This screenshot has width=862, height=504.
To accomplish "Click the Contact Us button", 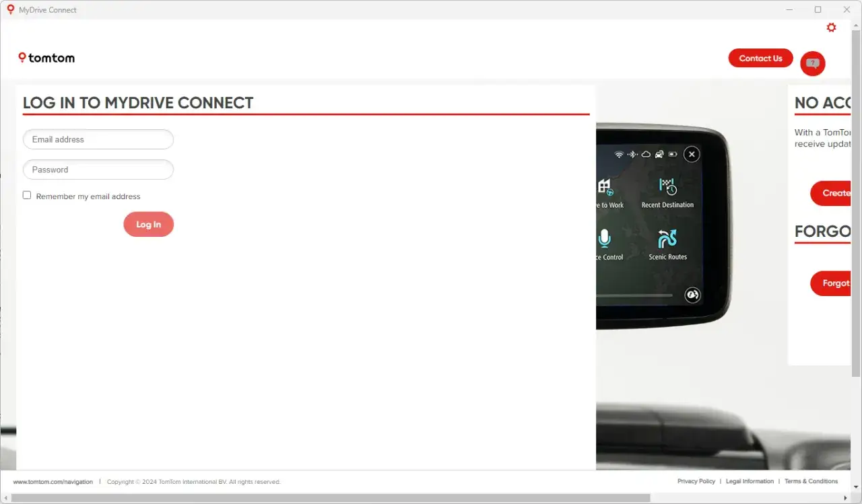I will tap(760, 58).
